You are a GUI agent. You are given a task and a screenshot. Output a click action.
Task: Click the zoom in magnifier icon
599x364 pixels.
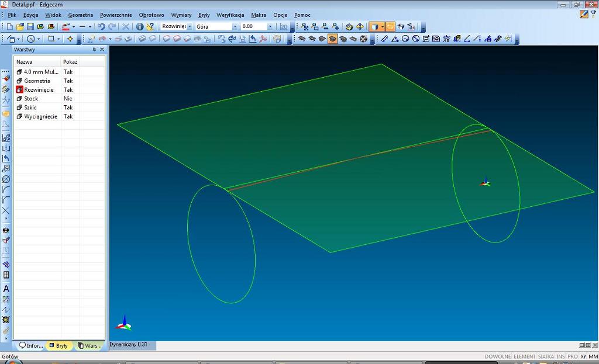click(x=335, y=27)
